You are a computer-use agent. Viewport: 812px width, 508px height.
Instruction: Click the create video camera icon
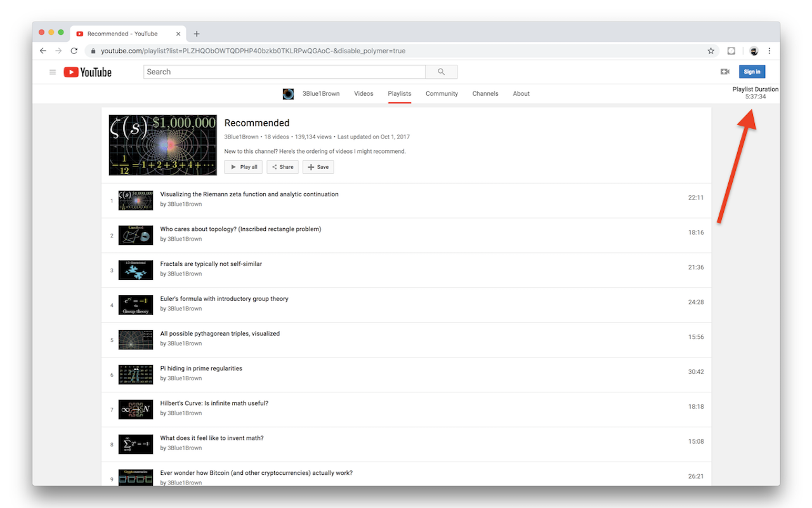tap(725, 72)
